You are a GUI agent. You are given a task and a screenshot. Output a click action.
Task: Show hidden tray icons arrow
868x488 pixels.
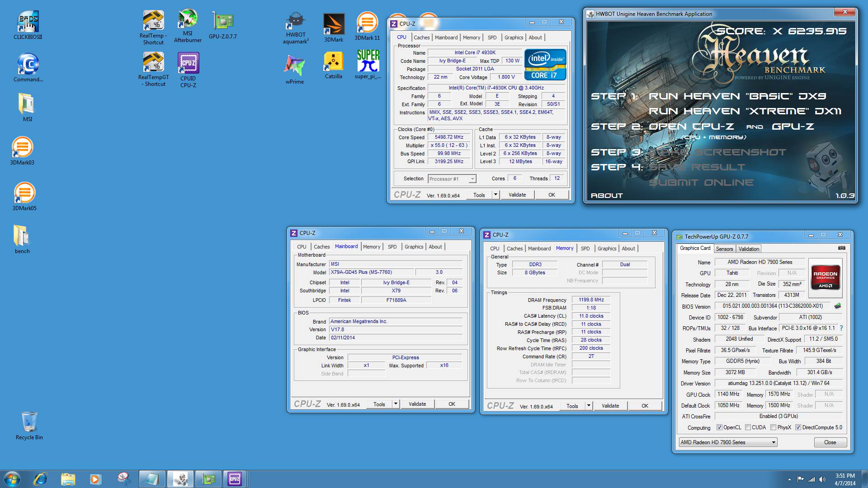pos(789,479)
